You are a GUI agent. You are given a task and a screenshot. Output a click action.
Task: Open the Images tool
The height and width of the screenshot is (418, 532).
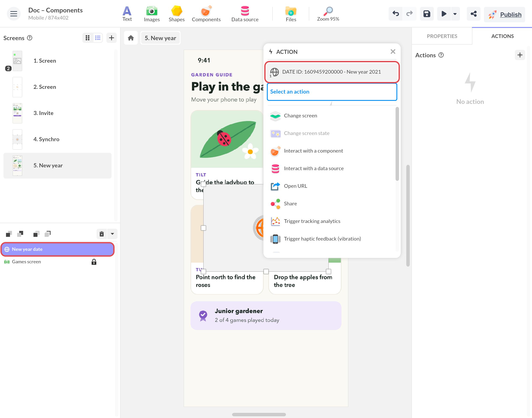tap(152, 14)
